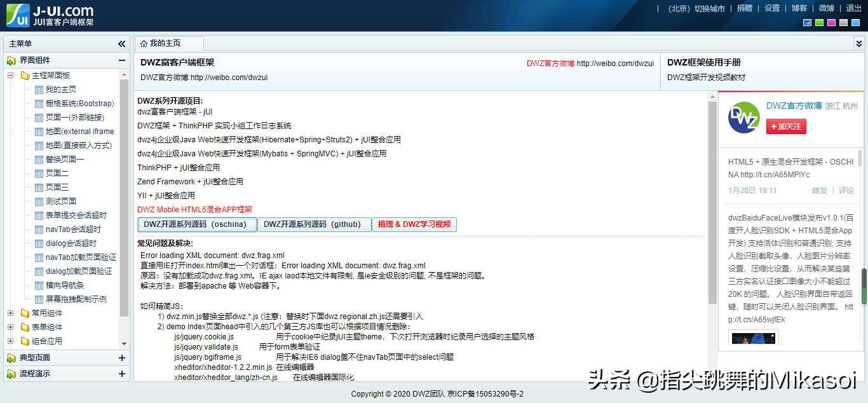The width and height of the screenshot is (868, 403).
Task: Click the folder icon next to 表单组件
Action: (25, 327)
